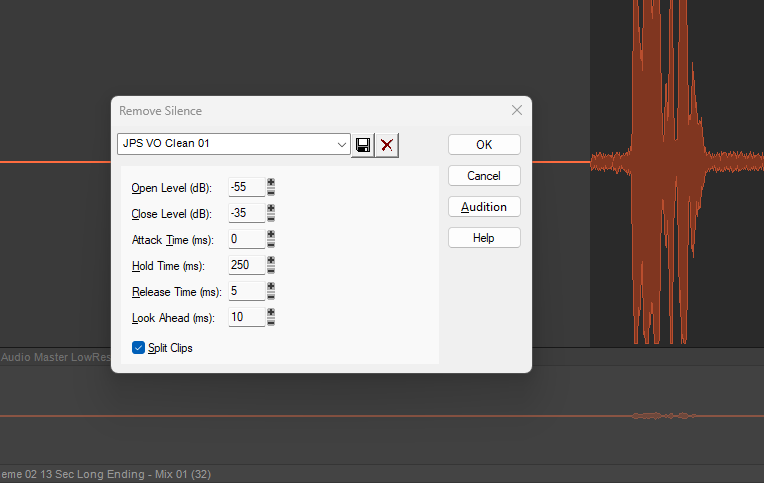This screenshot has width=764, height=483.
Task: Click the Attack Time (ms) value field
Action: click(246, 239)
